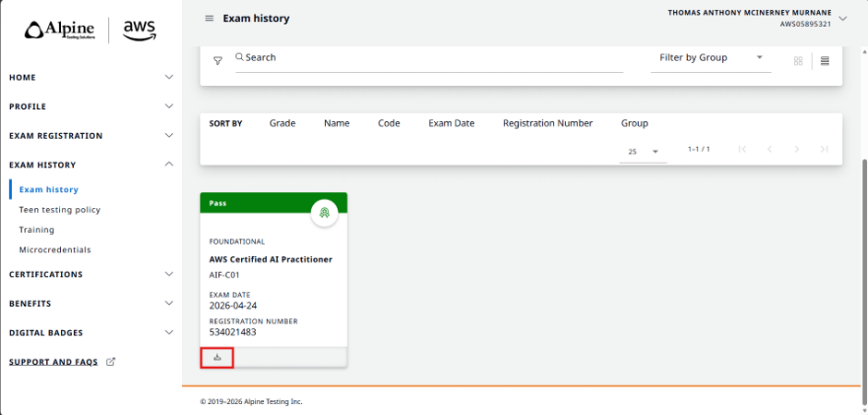The width and height of the screenshot is (868, 415).
Task: Click the Pass status header on card
Action: [273, 202]
